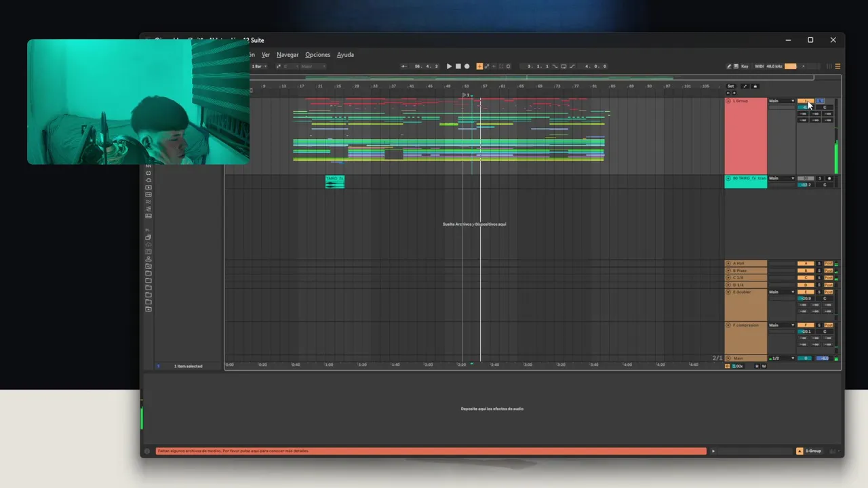Screen dimensions: 868x488
Task: Toggle C 1/8 return activator C
Action: pos(806,278)
